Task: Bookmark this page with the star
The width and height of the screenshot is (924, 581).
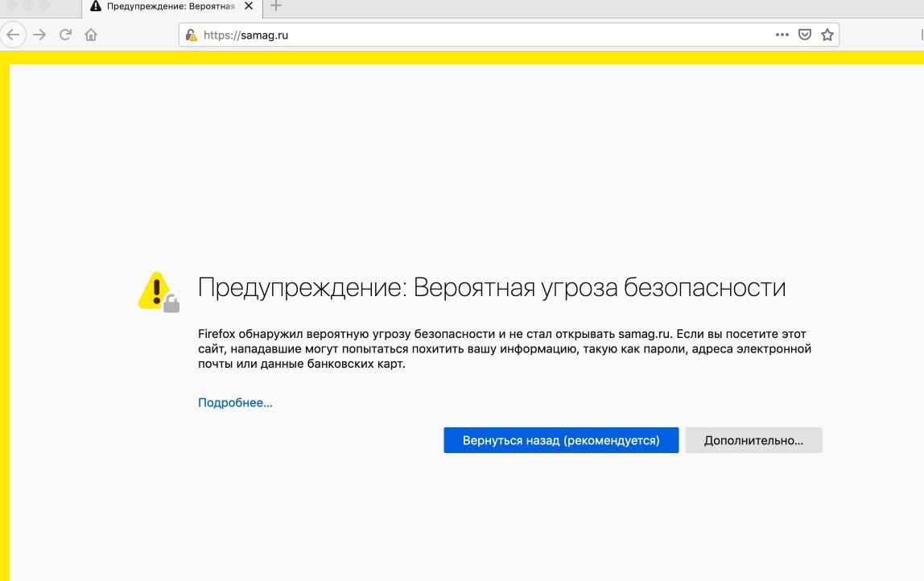Action: 827,35
